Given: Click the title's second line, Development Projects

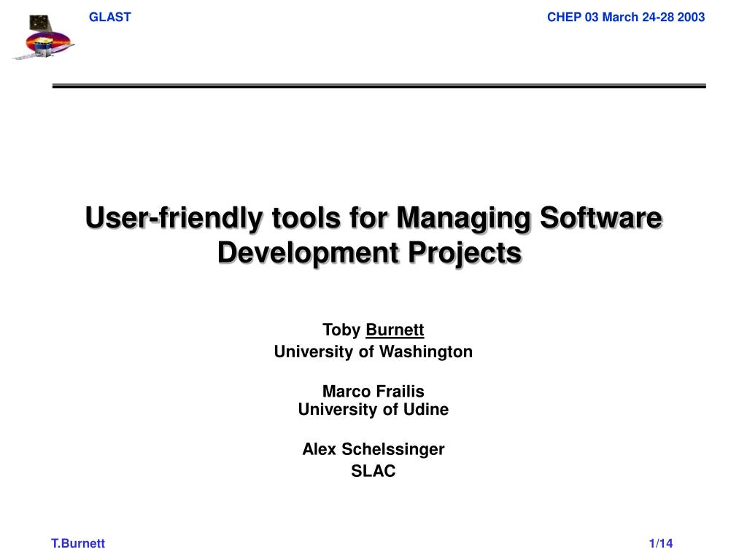Looking at the screenshot, I should point(370,252).
